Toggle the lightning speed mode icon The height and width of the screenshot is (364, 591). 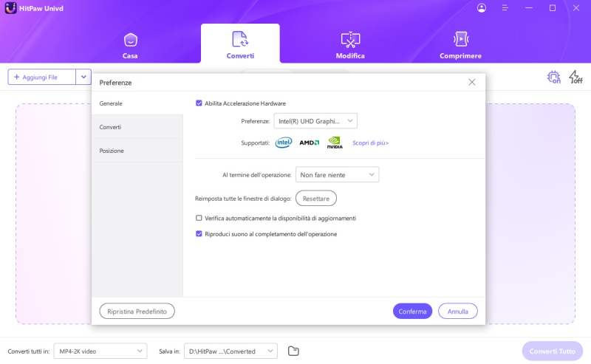coord(575,77)
